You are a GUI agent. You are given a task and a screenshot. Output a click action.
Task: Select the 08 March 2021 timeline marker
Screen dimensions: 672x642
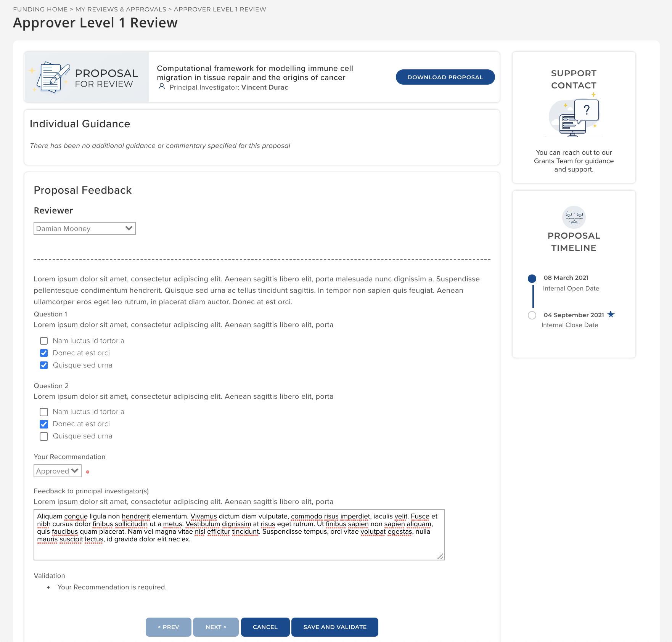pyautogui.click(x=532, y=279)
